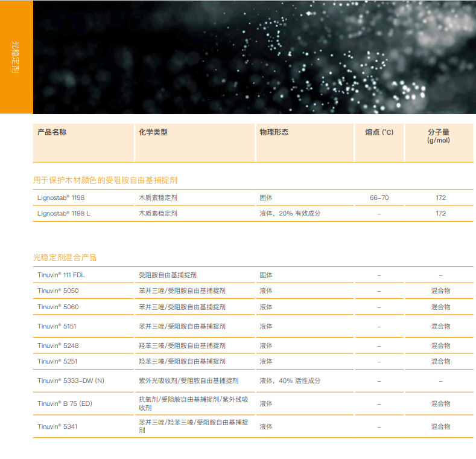
Task: Click 液体 in Tinuvin 5248 row
Action: click(266, 345)
